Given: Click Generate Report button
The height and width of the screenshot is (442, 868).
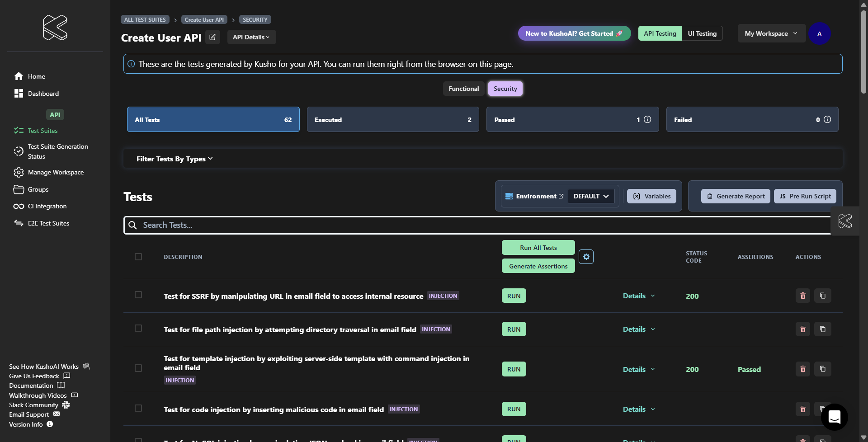Looking at the screenshot, I should click(736, 196).
